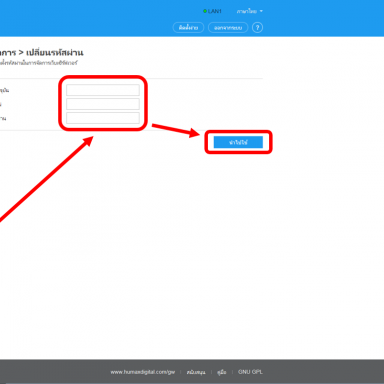Expand the language dropdown arrow
Screen dimensions: 384x384
pyautogui.click(x=261, y=11)
